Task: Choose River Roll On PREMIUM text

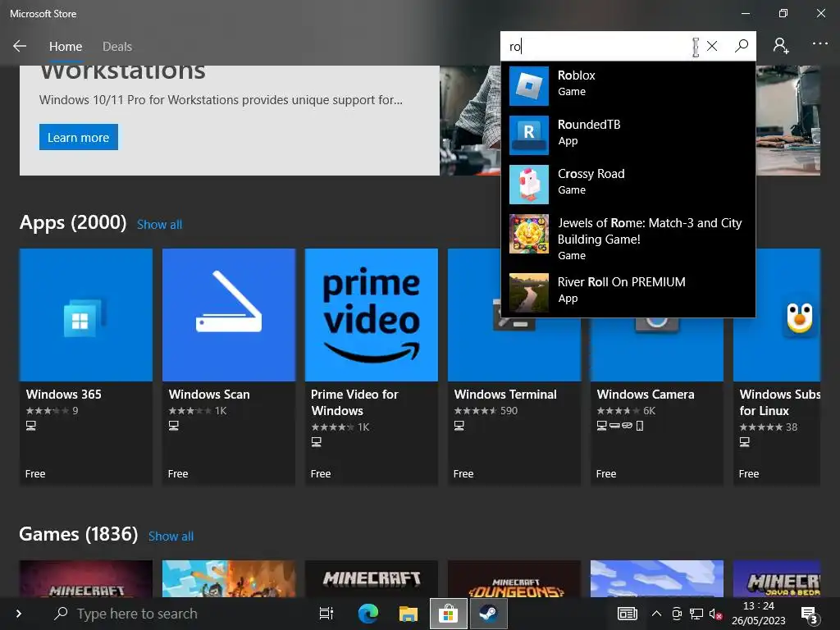Action: (x=622, y=290)
